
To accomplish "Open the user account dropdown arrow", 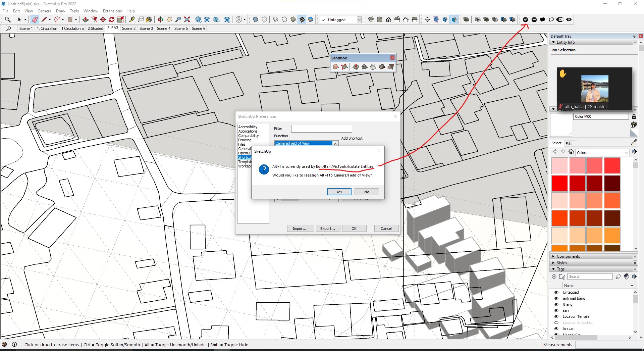I will tap(245, 20).
